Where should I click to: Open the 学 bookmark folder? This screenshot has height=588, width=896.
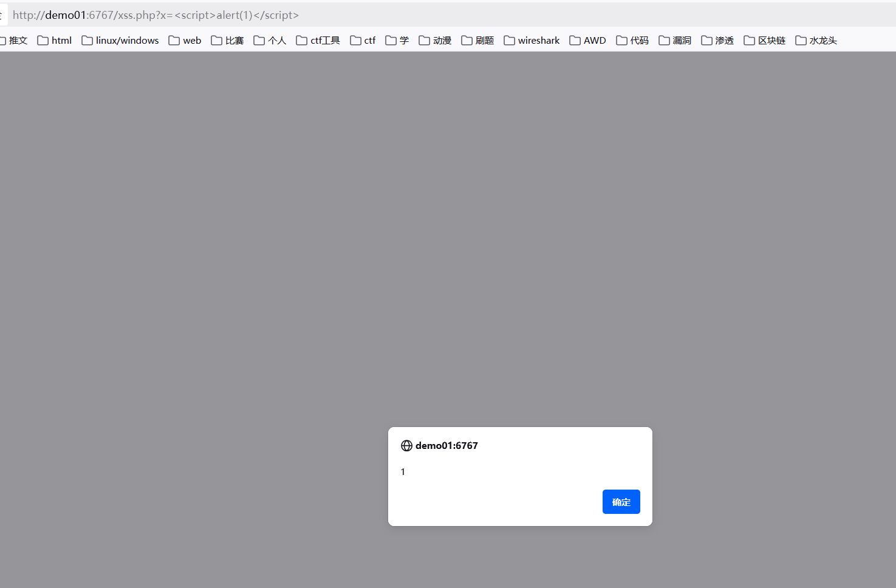pos(397,41)
